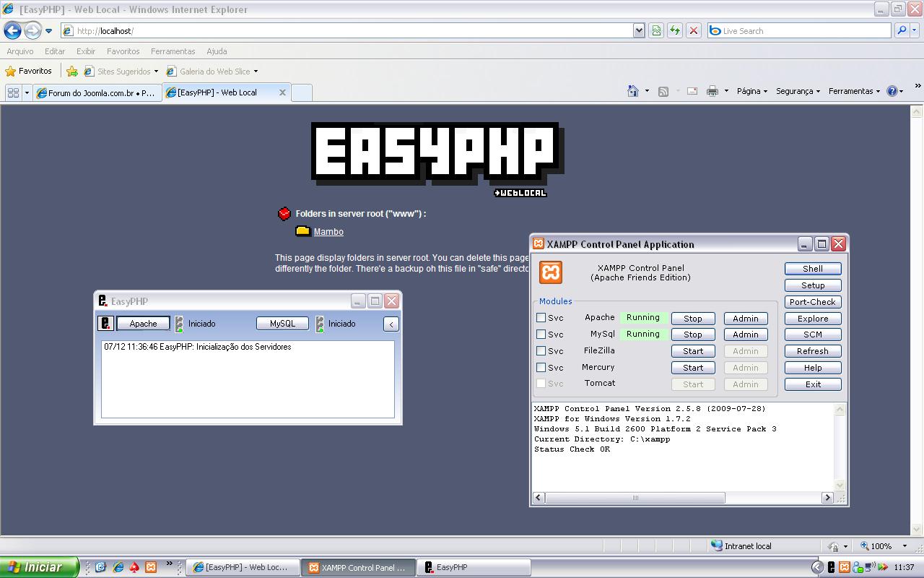Collapse EasyPHP log with arrow button

(391, 324)
